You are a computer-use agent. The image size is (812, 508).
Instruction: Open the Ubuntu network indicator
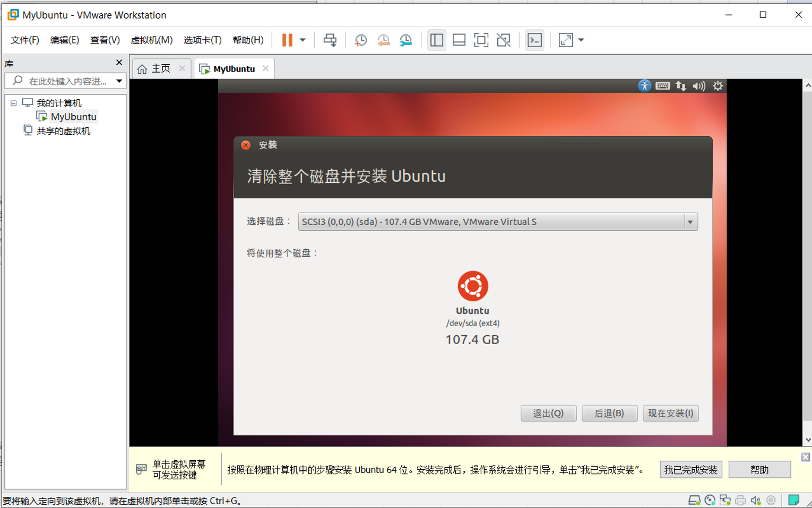tap(681, 86)
